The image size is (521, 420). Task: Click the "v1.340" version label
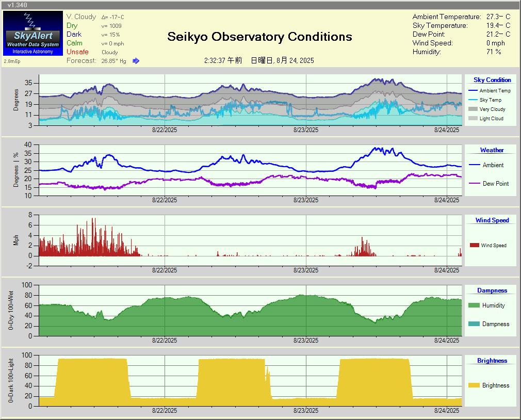[x=17, y=5]
